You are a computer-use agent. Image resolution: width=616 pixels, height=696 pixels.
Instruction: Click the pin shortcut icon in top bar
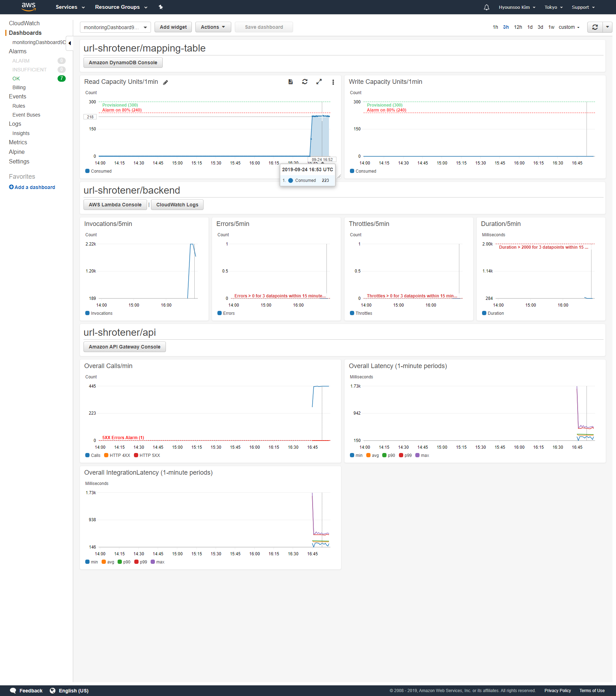coord(161,7)
